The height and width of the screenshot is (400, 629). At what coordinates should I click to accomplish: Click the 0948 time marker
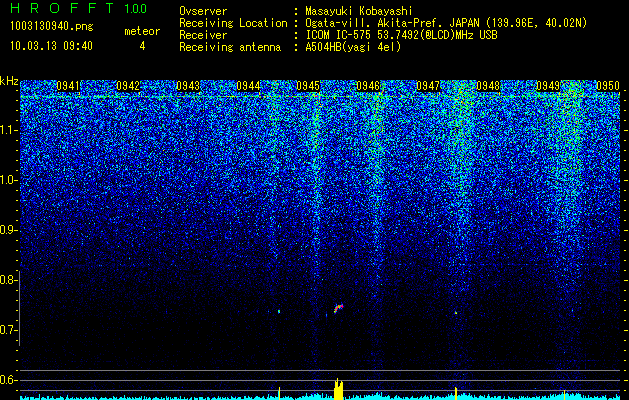(488, 86)
